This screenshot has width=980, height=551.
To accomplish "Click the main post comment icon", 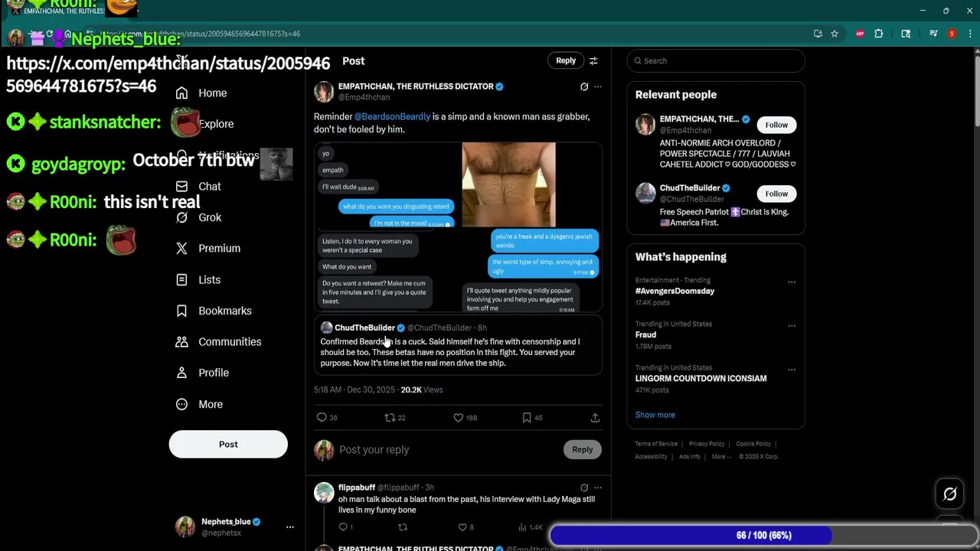I will [322, 417].
